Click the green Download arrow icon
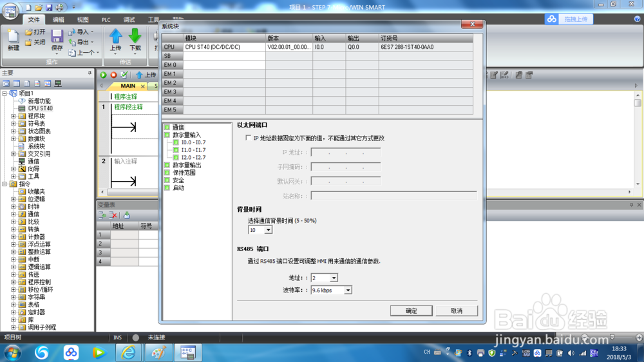Viewport: 644px width, 362px height. (135, 36)
